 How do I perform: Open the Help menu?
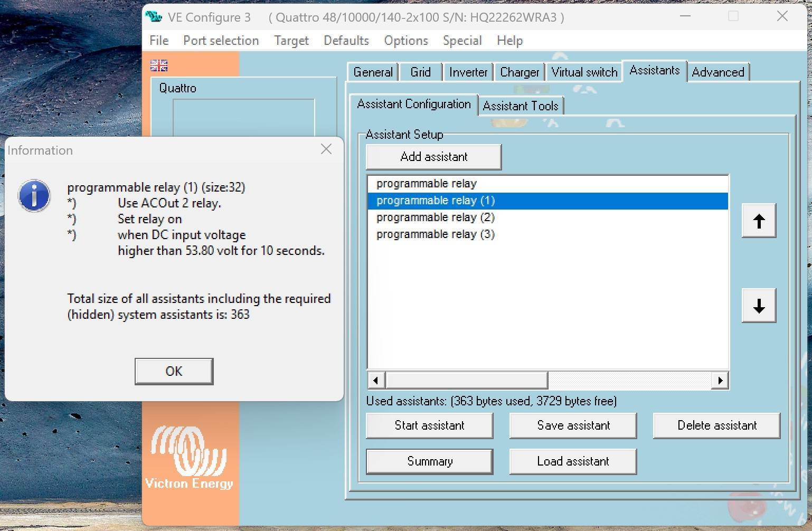click(x=509, y=41)
